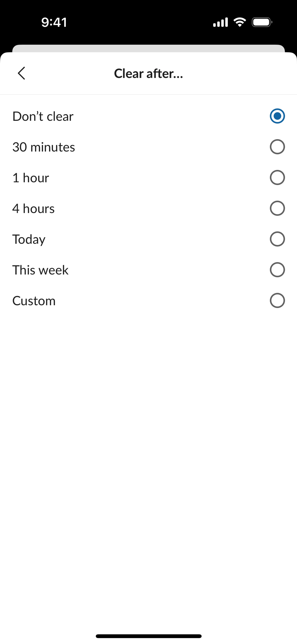Image resolution: width=297 pixels, height=644 pixels.
Task: Tap the "Don't clear" option label
Action: click(x=43, y=116)
